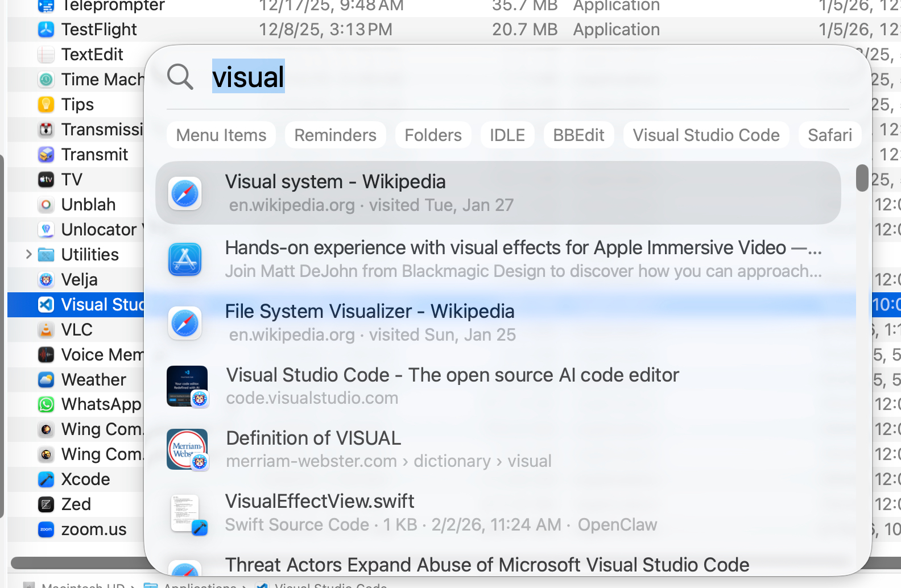Select the Xcode app icon
The width and height of the screenshot is (901, 588).
click(x=46, y=479)
